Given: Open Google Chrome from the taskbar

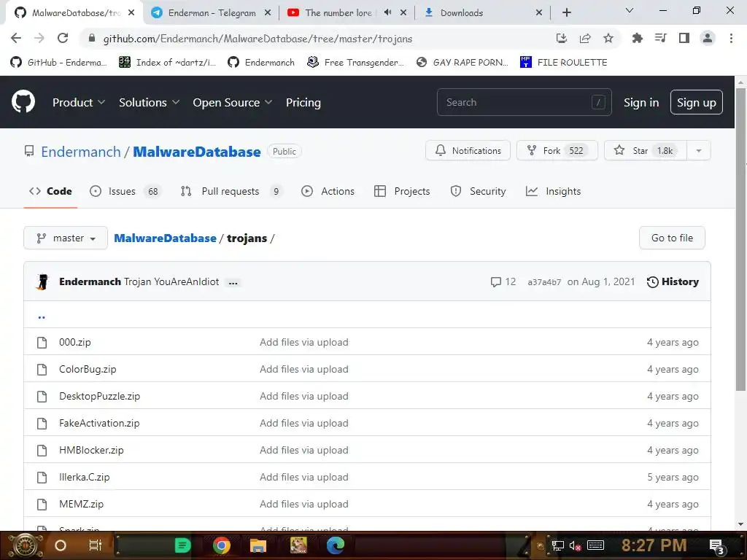Looking at the screenshot, I should (222, 545).
